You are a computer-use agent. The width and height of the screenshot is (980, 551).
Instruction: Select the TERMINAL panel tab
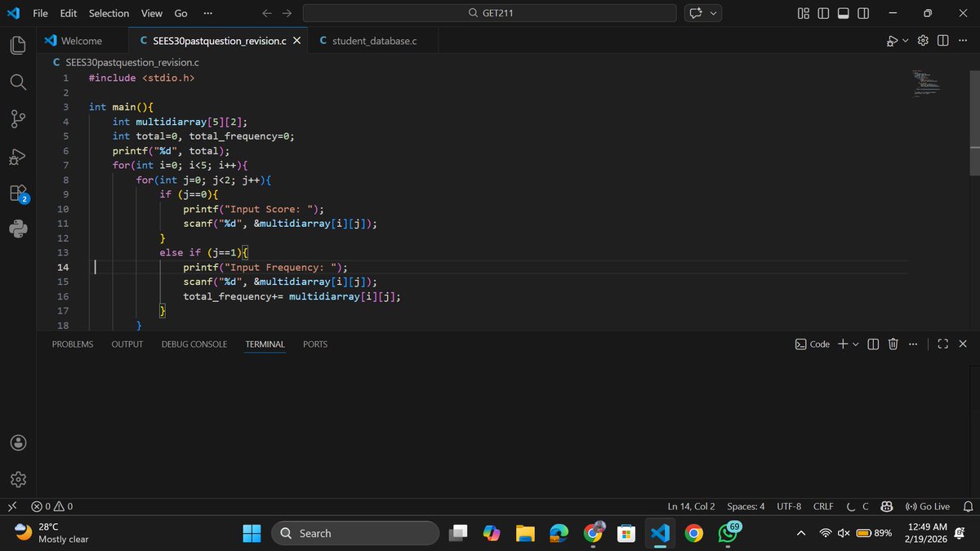tap(265, 344)
